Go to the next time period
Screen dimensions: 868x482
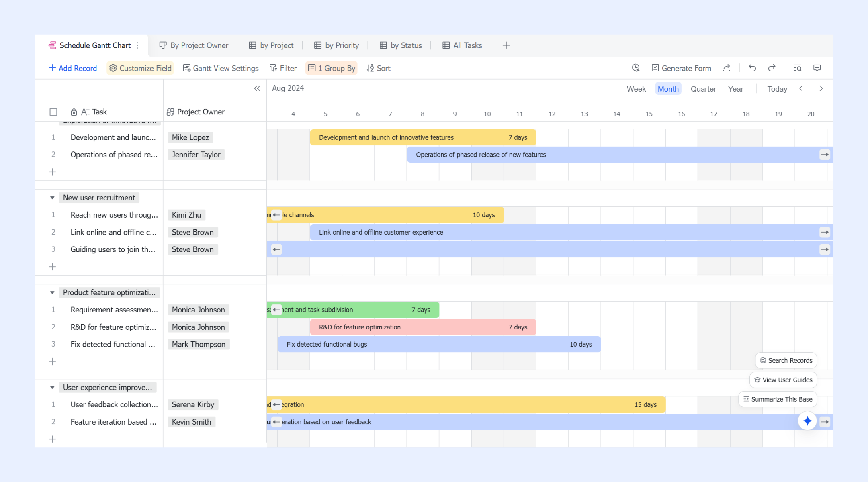tap(821, 88)
